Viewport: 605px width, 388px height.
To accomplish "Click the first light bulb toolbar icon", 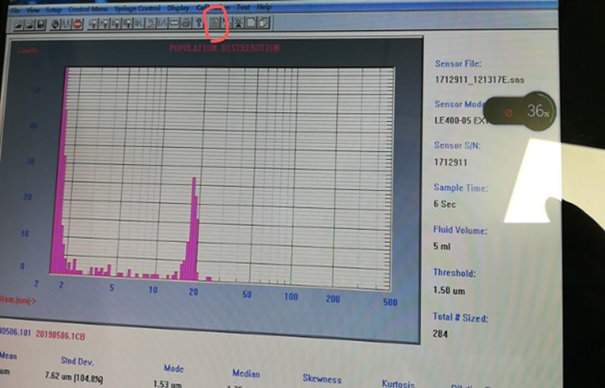I will pos(93,24).
